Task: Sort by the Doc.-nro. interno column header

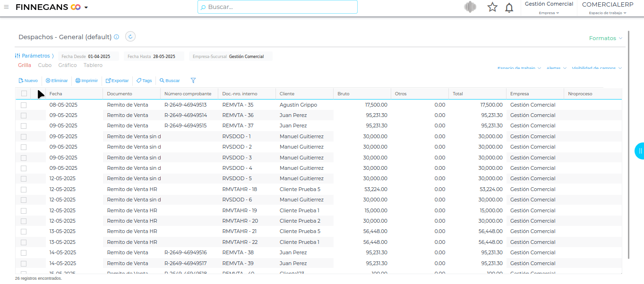Action: tap(247, 93)
